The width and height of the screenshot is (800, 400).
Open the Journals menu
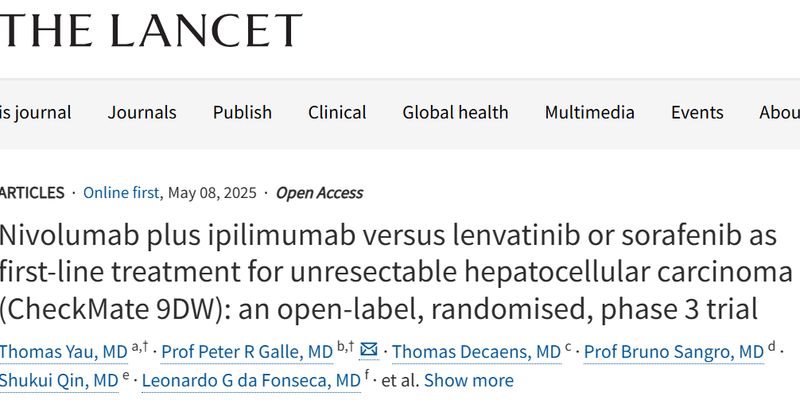tap(142, 112)
